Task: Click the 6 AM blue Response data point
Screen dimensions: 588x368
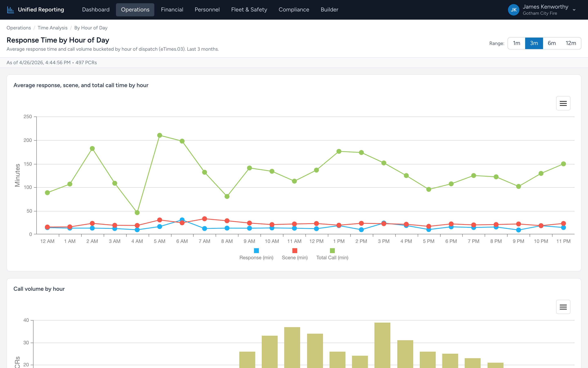Action: click(x=182, y=220)
